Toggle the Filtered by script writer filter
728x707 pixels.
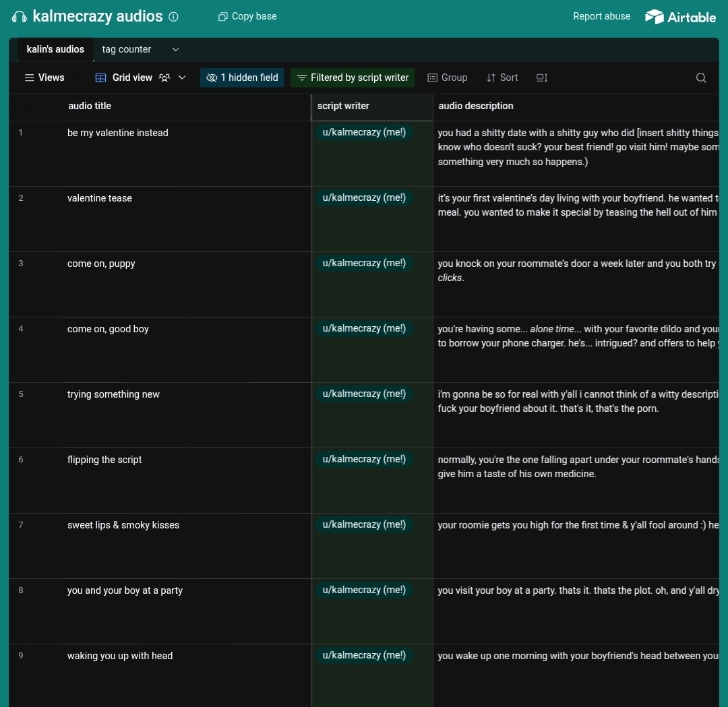pyautogui.click(x=353, y=78)
